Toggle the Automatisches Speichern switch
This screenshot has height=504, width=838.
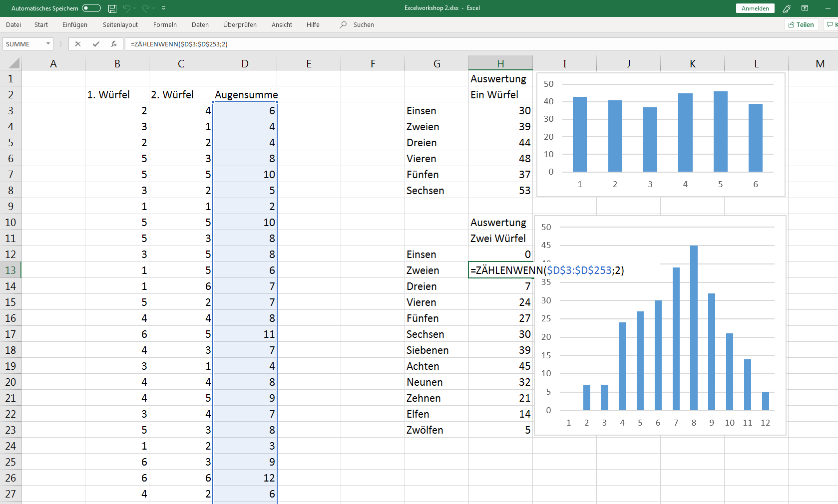(91, 8)
